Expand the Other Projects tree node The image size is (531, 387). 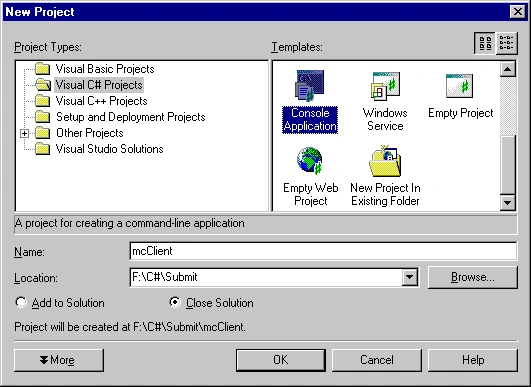click(24, 133)
